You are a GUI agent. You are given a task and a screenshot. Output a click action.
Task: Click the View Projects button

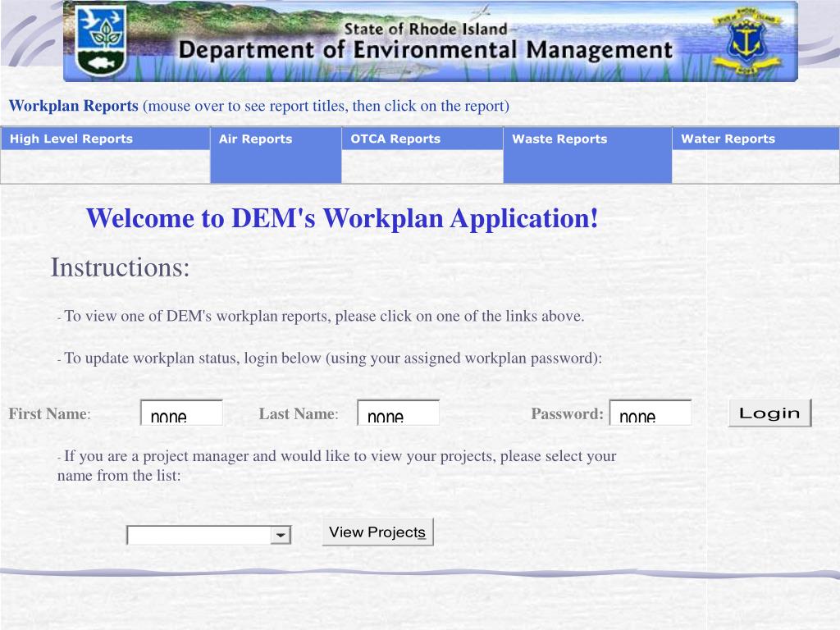click(377, 532)
